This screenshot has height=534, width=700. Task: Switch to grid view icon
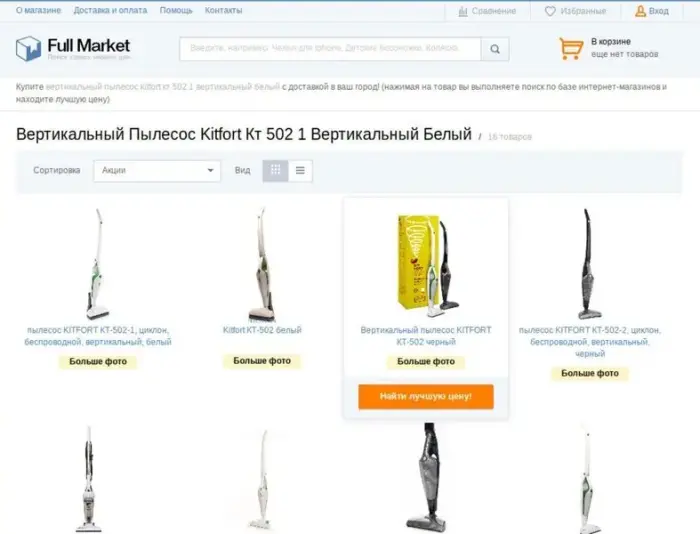tap(275, 170)
